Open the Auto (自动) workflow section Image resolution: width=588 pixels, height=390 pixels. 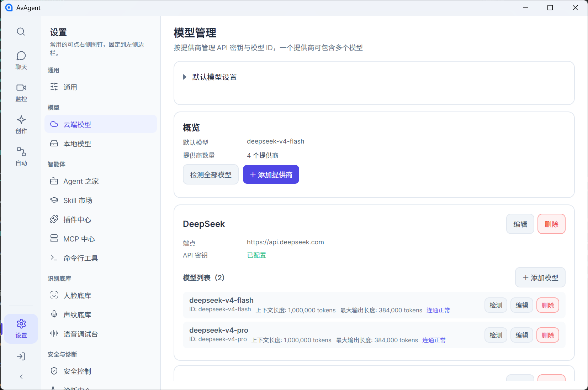[x=21, y=156]
